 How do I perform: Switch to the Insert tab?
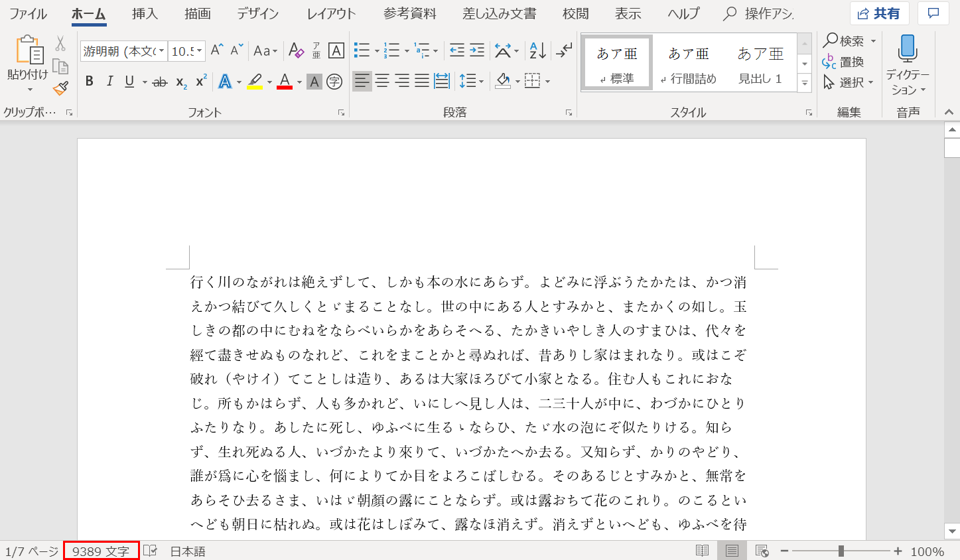[x=145, y=13]
